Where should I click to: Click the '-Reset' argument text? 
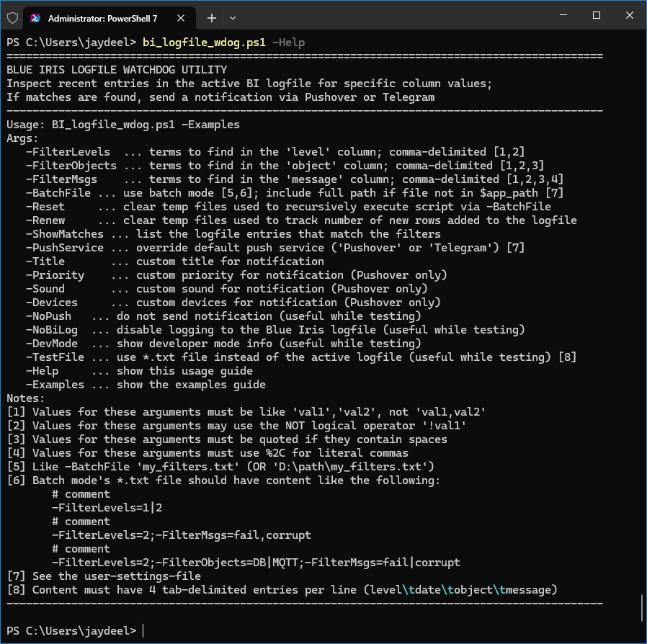tap(45, 206)
